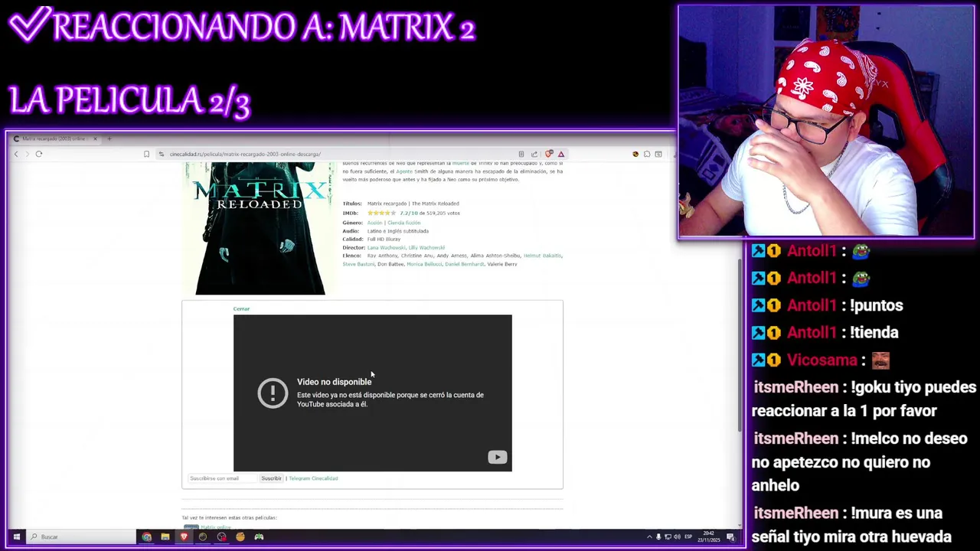This screenshot has width=980, height=551.
Task: Open the Ciencia ficción genre link
Action: click(x=403, y=223)
